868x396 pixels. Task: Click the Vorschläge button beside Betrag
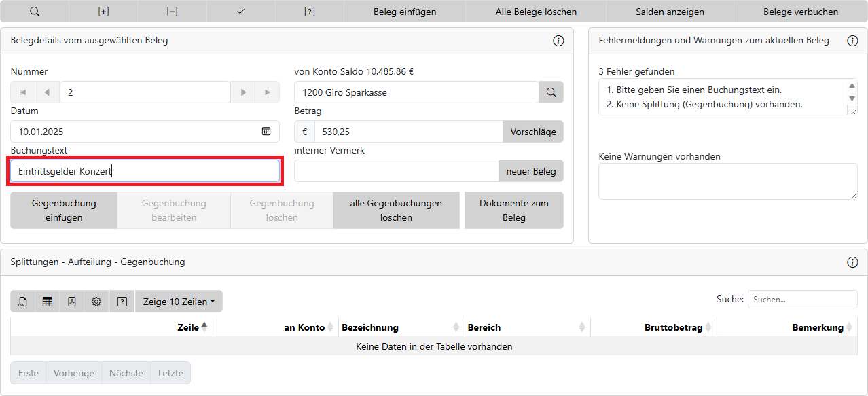pyautogui.click(x=532, y=132)
